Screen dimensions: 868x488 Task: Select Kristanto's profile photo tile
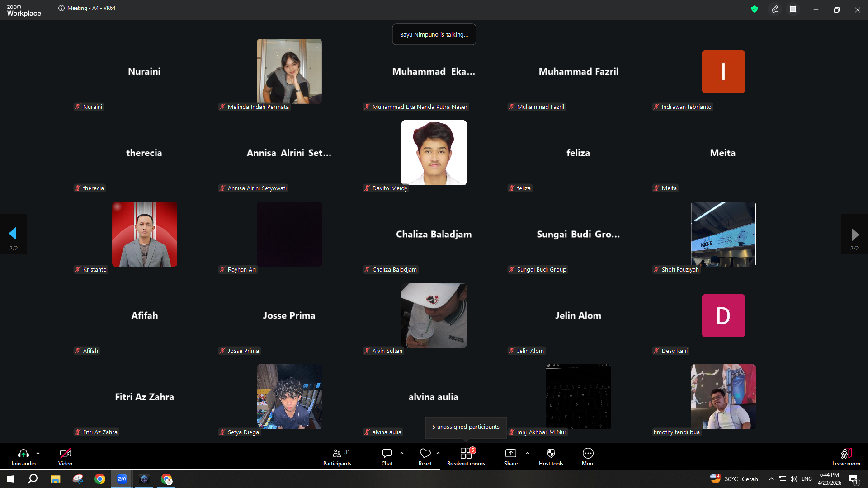coord(145,234)
